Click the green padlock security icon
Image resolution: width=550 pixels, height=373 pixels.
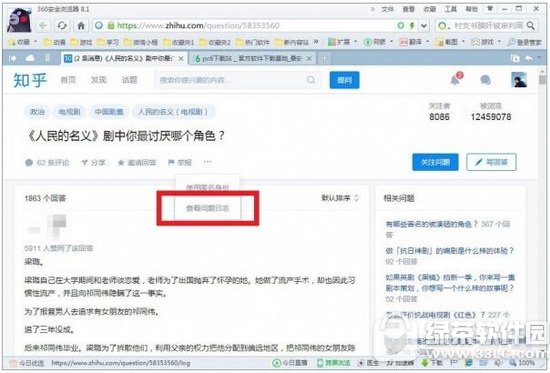point(111,25)
